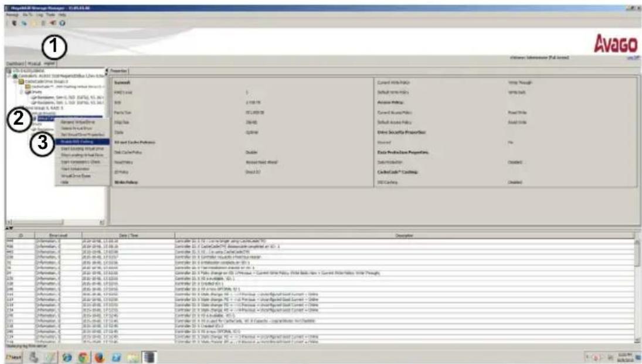Viewport: 642px width, 364px height.
Task: Open the Tools menu
Action: [x=50, y=15]
